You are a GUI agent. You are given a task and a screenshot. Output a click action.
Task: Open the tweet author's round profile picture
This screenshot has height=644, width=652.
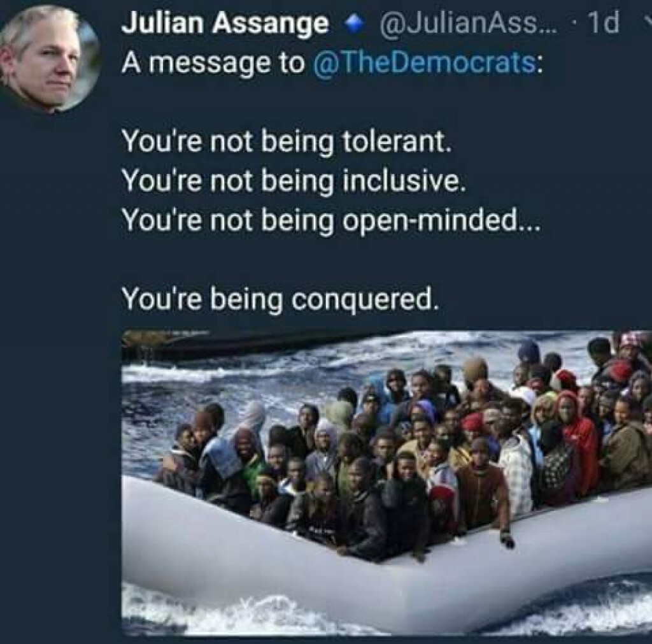click(x=49, y=58)
